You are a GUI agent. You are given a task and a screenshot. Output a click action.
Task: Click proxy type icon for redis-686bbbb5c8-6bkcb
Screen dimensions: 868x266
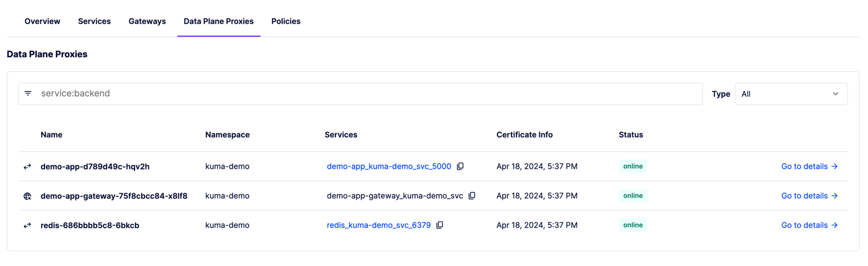click(x=28, y=225)
